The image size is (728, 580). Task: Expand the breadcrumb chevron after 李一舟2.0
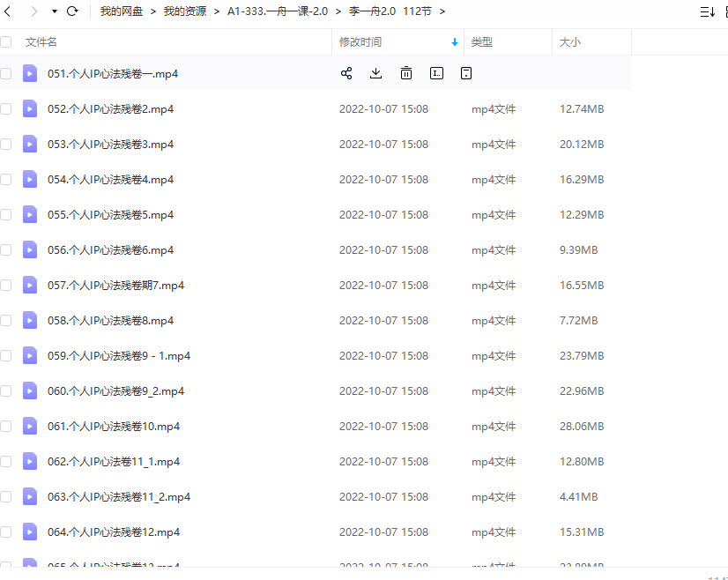442,11
